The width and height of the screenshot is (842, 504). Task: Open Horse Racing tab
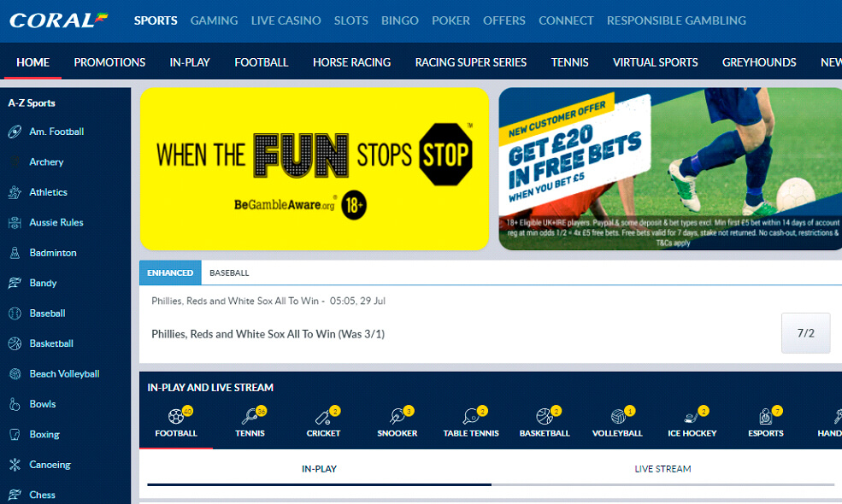[x=351, y=62]
